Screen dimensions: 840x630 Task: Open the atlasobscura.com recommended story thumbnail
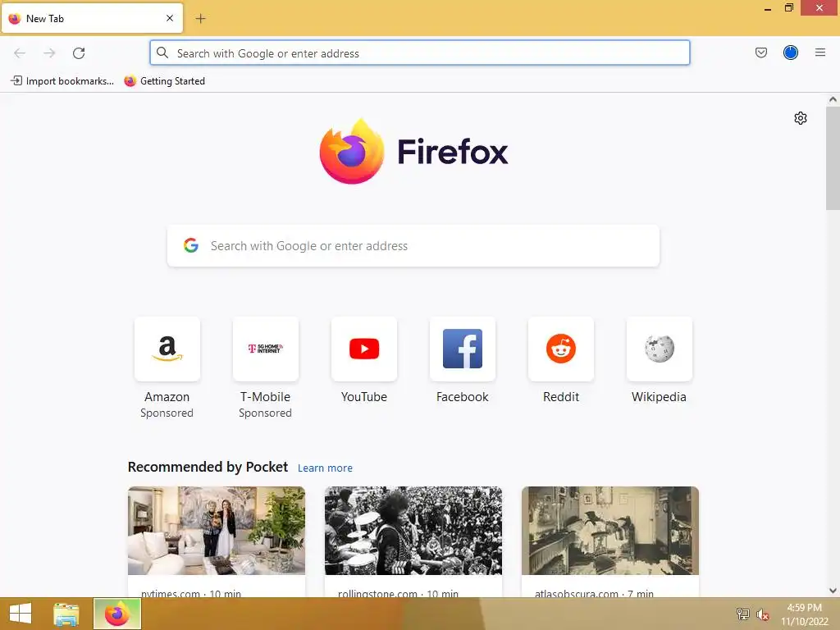click(610, 531)
